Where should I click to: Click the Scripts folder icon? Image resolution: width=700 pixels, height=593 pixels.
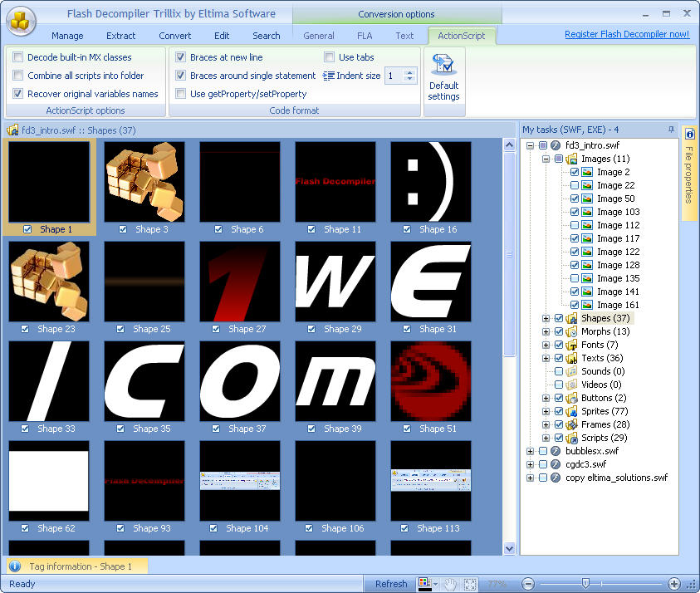[571, 438]
